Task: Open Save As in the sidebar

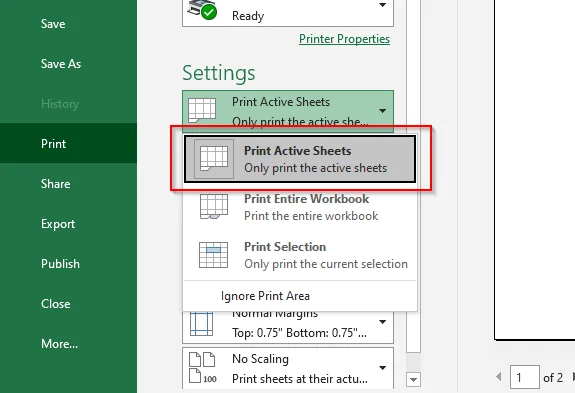Action: click(x=61, y=64)
